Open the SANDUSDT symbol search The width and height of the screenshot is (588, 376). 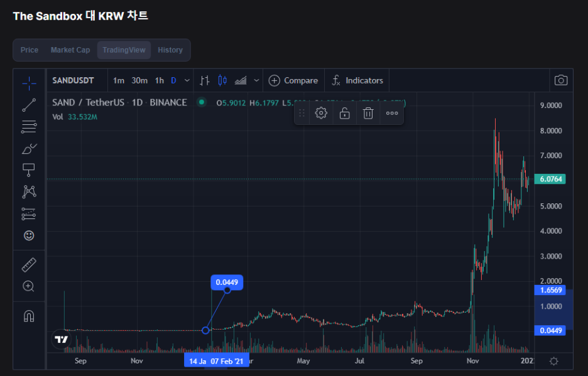(73, 80)
